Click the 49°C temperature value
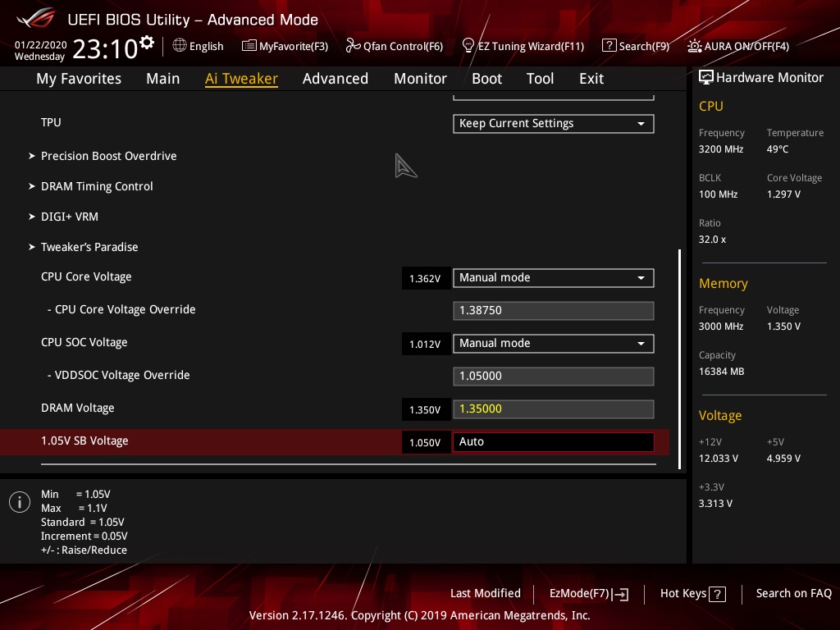Viewport: 840px width, 630px height. click(778, 149)
